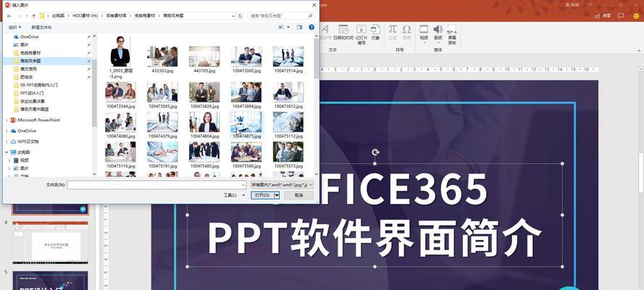Click the Video insert icon
Screen dimensions: 644x290
[x=424, y=33]
